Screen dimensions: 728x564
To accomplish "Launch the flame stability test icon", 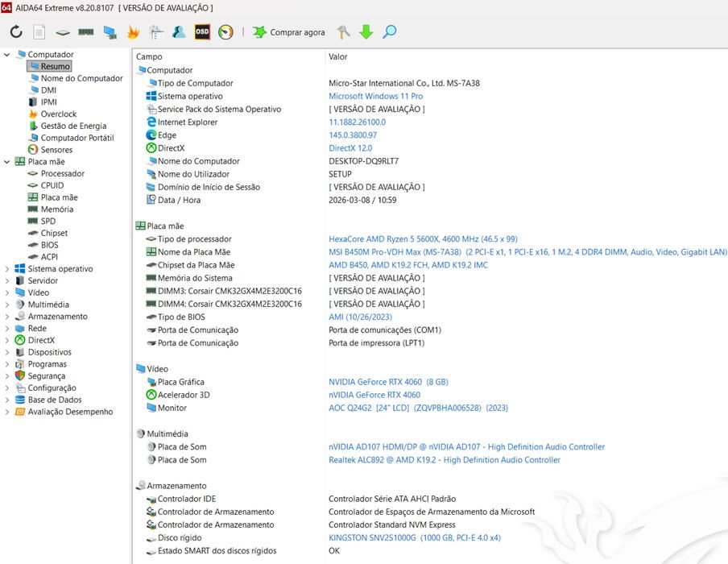I will tap(133, 32).
